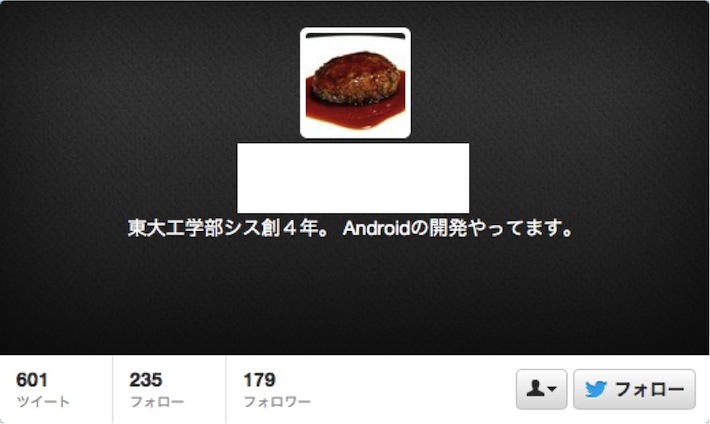This screenshot has height=424, width=710.
Task: Click the フォロー follow button
Action: click(x=634, y=390)
